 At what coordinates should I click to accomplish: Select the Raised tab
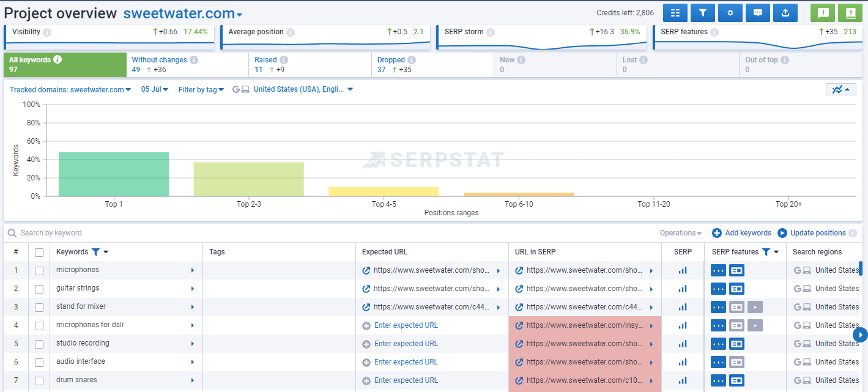(310, 65)
